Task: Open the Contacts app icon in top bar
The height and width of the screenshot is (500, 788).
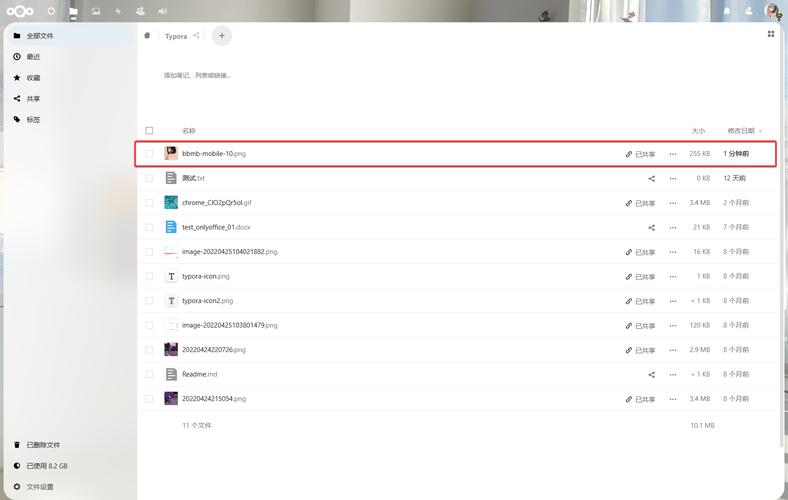Action: tap(140, 11)
